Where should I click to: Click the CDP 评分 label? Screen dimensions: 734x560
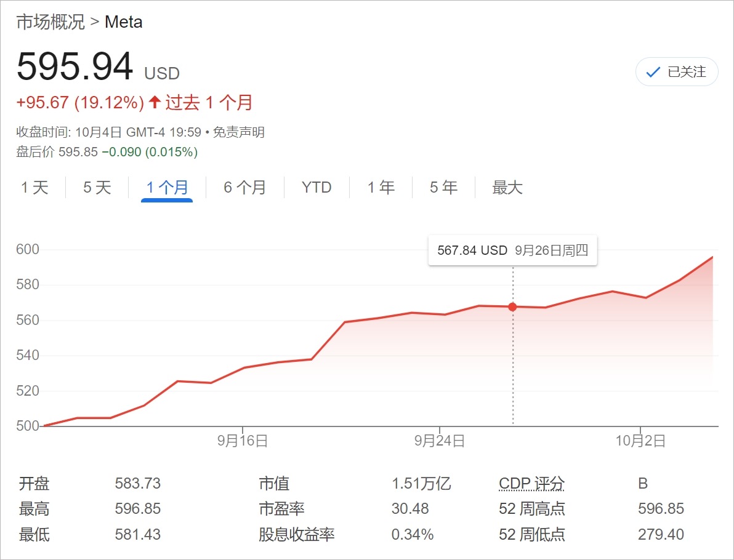[x=531, y=484]
